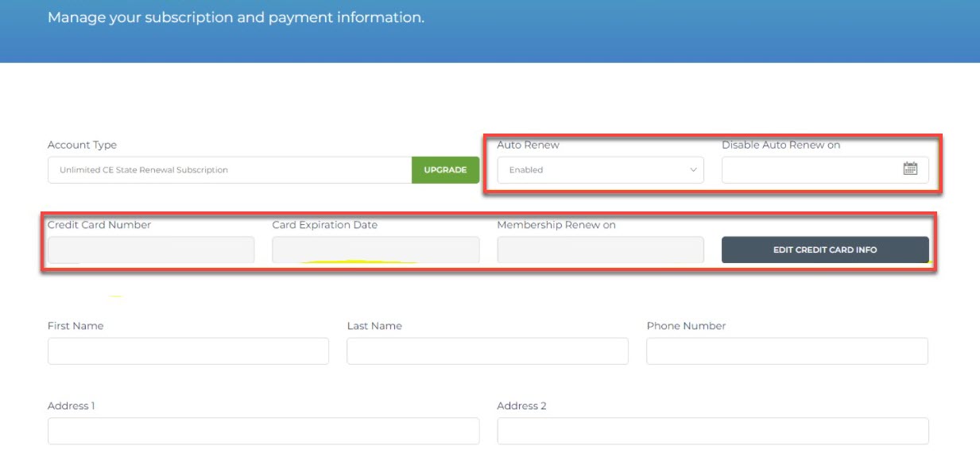
Task: Click the Phone Number input box
Action: 787,350
